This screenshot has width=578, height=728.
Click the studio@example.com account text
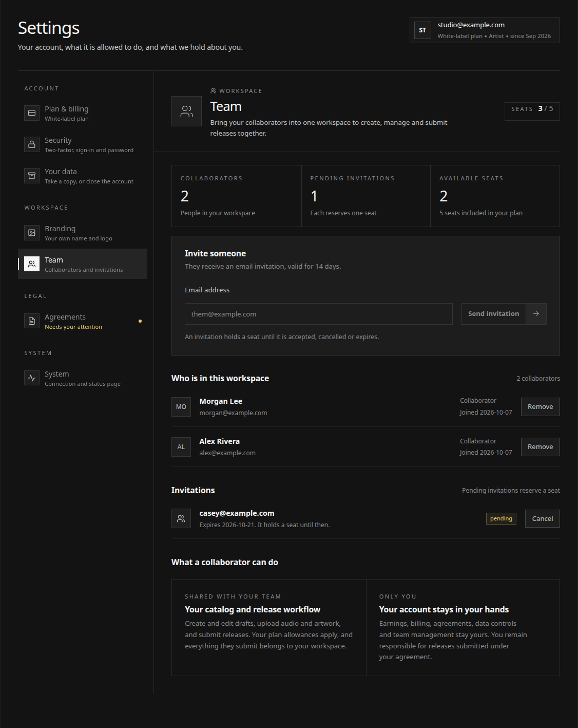[471, 25]
